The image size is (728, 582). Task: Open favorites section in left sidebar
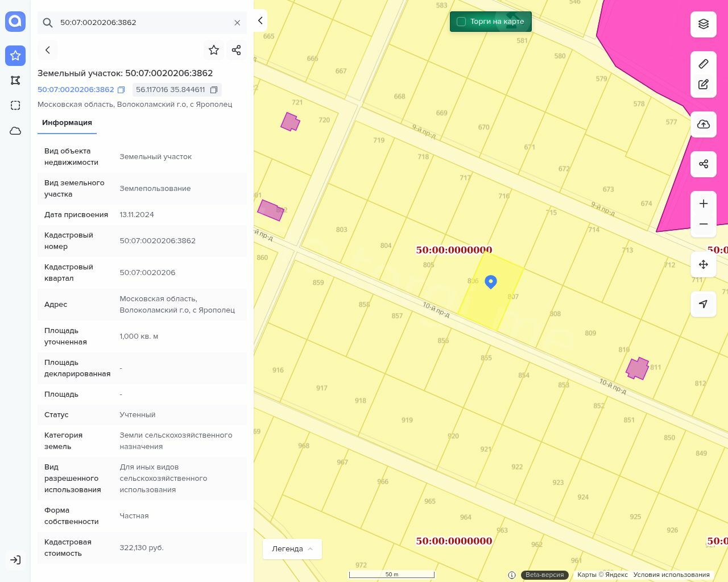(x=15, y=56)
